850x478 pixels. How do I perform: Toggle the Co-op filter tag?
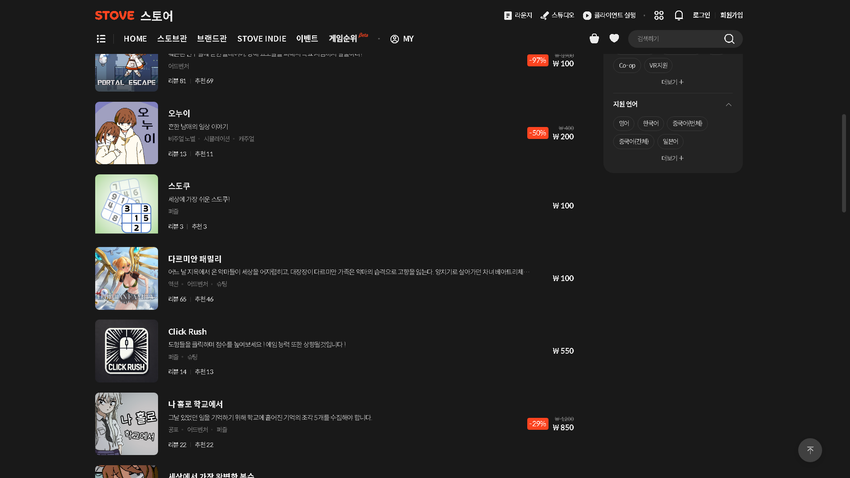click(x=627, y=66)
